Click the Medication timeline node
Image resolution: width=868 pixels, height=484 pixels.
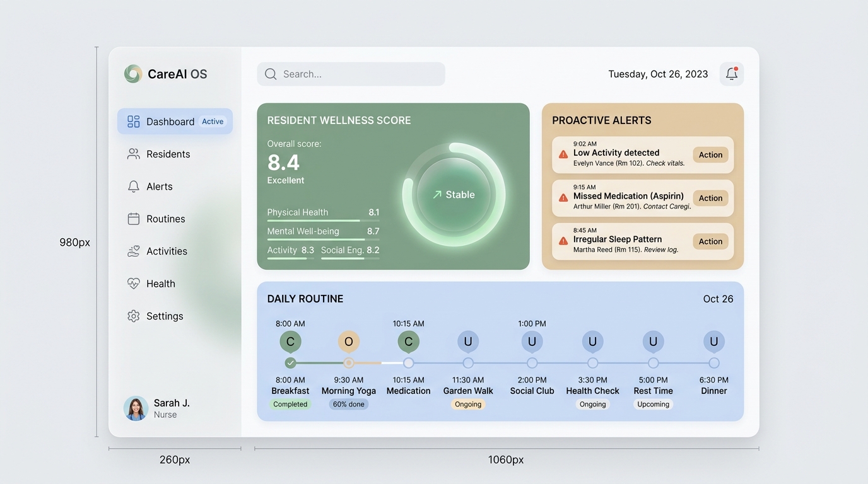click(408, 363)
